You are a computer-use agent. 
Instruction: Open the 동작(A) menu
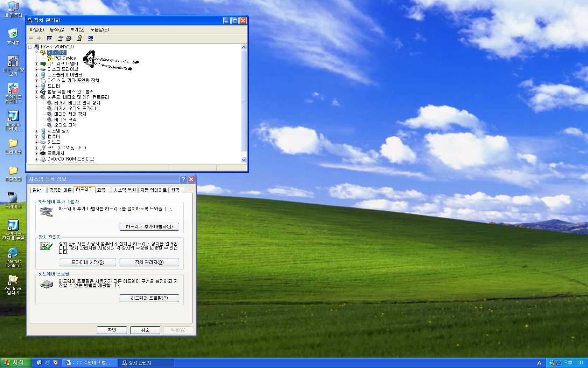coord(57,29)
